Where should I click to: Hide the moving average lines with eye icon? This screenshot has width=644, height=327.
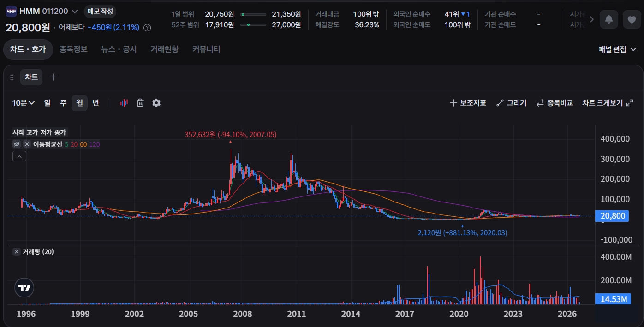click(17, 144)
